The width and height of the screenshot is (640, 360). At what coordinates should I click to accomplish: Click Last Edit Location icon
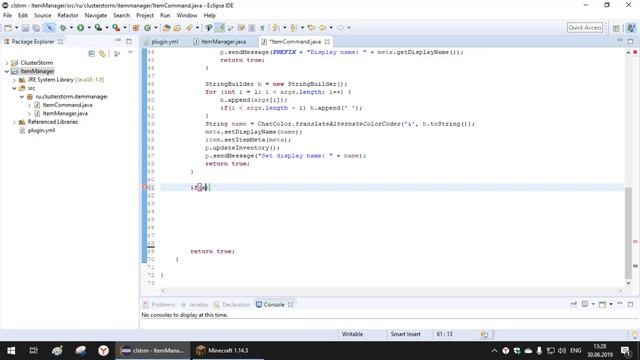[311, 28]
